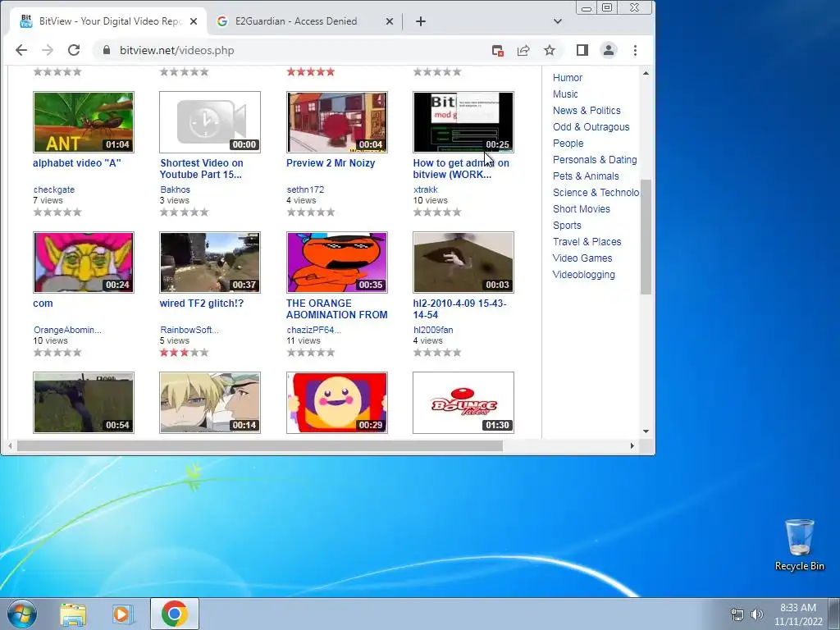Expand the tab search chevron
Viewport: 840px width, 630px height.
pyautogui.click(x=558, y=21)
